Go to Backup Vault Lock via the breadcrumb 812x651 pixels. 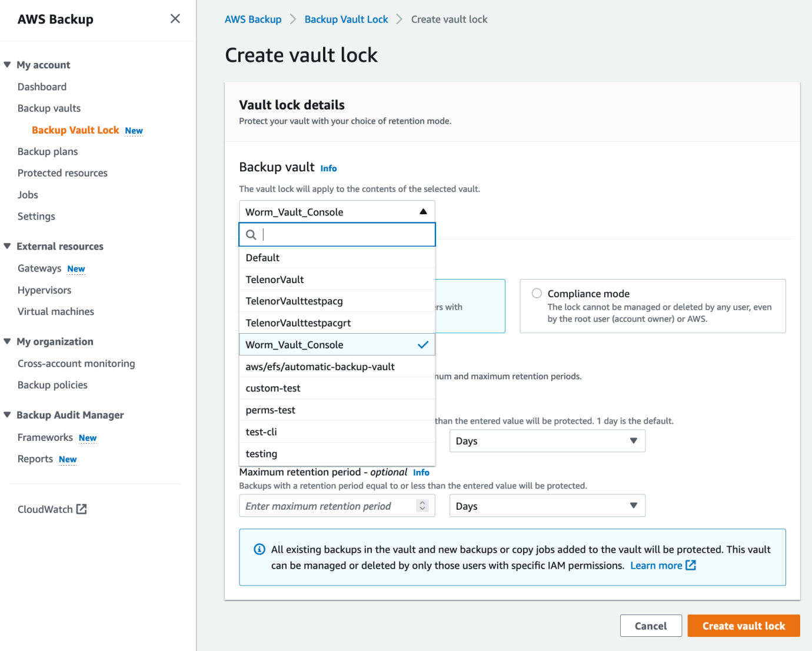pos(346,19)
